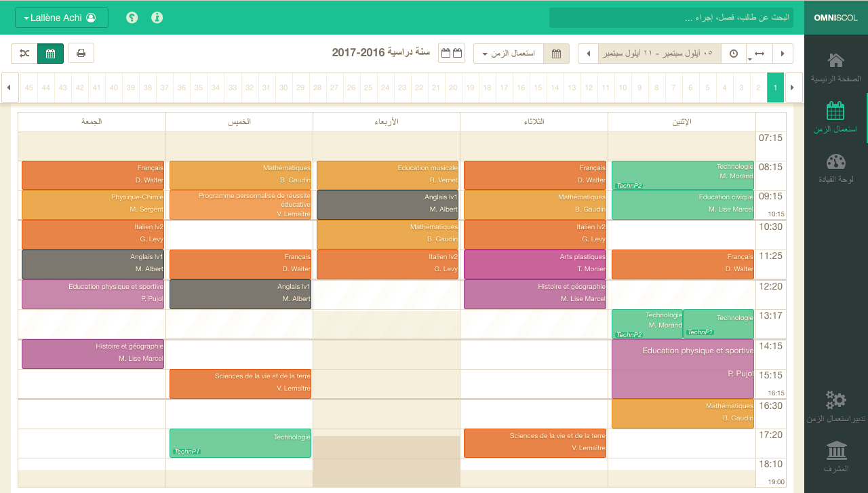868x493 pixels.
Task: Click the dual calendar icon near school year label
Action: (452, 52)
